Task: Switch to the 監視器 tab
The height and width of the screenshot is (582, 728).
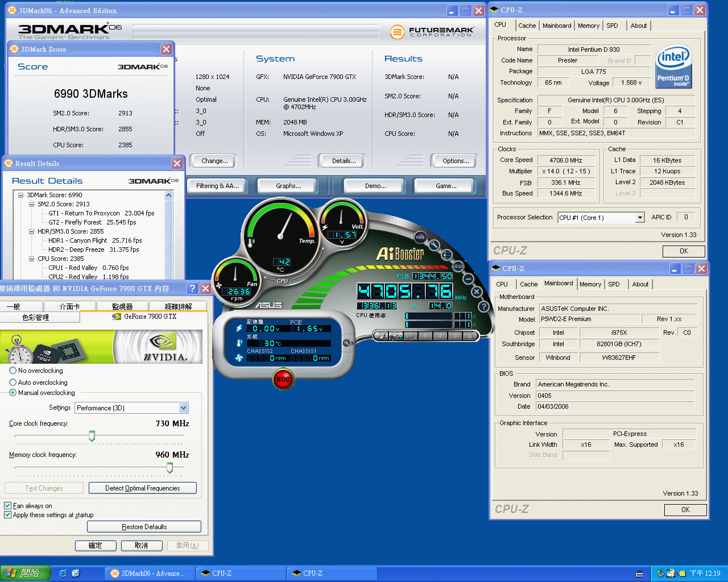Action: [x=122, y=306]
